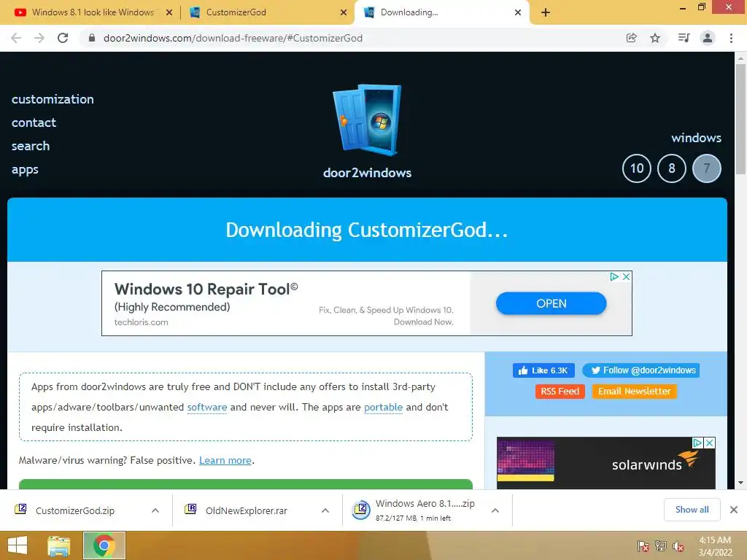
Task: Click the CustomizerGod.zip file icon
Action: pos(20,510)
